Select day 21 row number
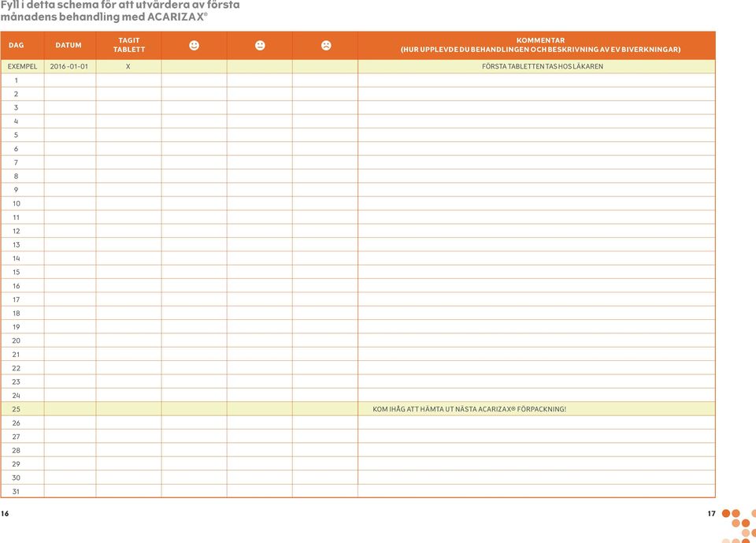 pos(17,355)
